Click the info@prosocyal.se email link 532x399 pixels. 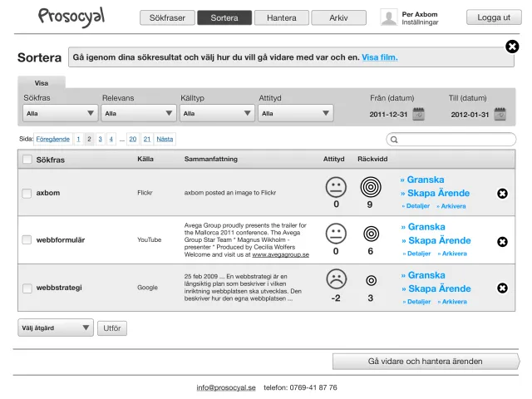(x=226, y=387)
